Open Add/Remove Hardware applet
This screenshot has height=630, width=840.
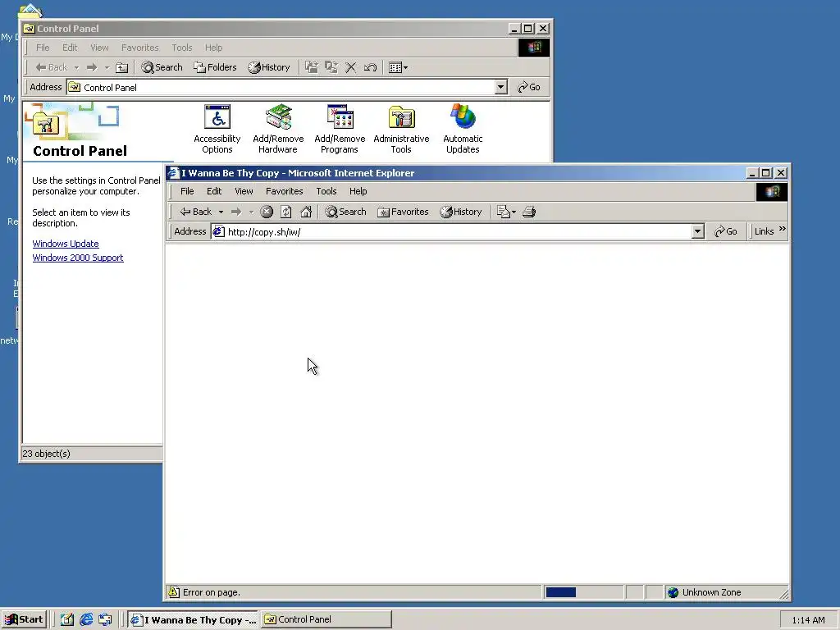pos(278,129)
